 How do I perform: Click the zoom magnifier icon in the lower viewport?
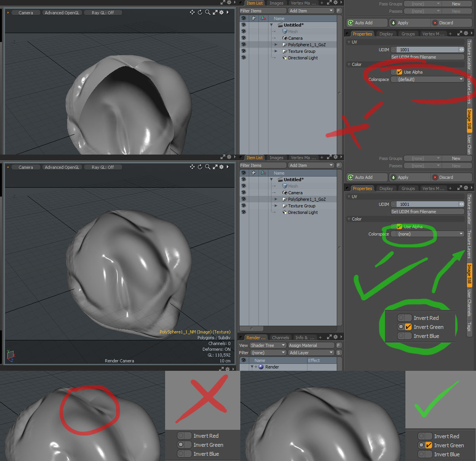(207, 167)
